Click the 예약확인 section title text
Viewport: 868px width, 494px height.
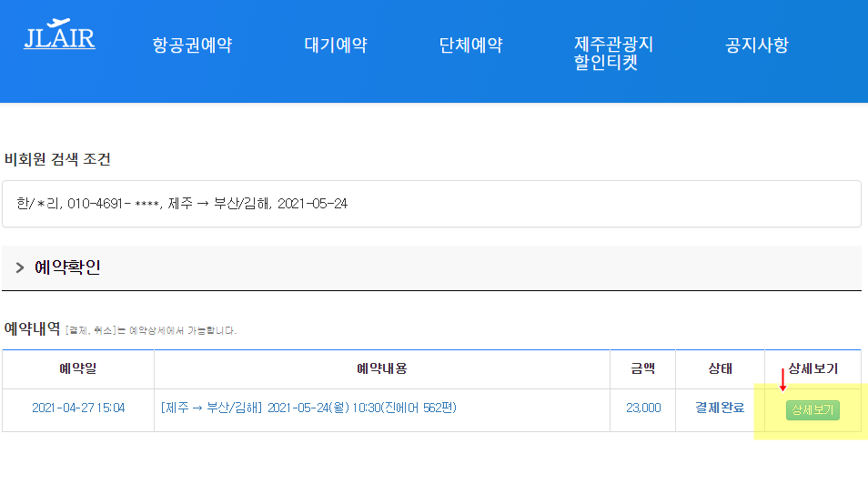[x=67, y=267]
